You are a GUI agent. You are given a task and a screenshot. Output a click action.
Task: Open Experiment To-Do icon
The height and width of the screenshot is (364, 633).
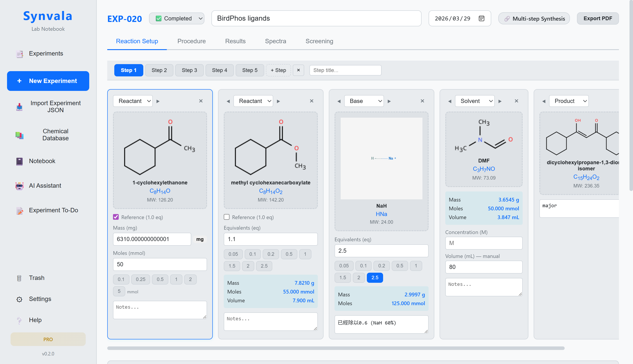coord(19,211)
